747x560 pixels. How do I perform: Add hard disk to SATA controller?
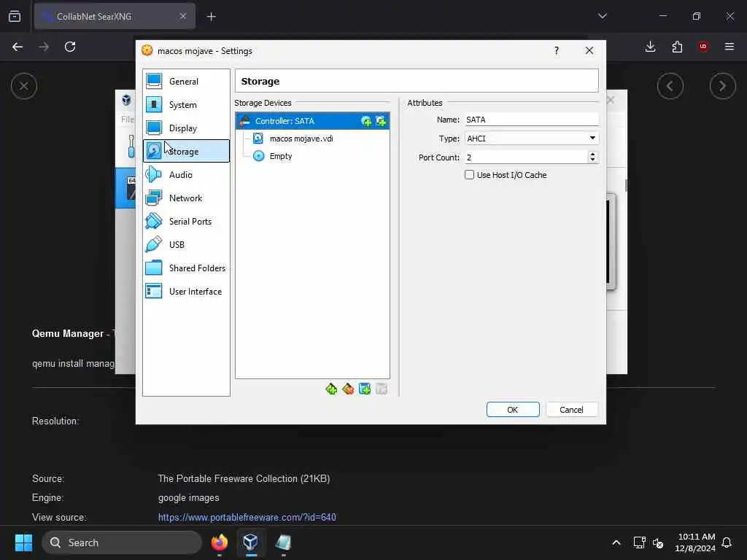click(381, 122)
